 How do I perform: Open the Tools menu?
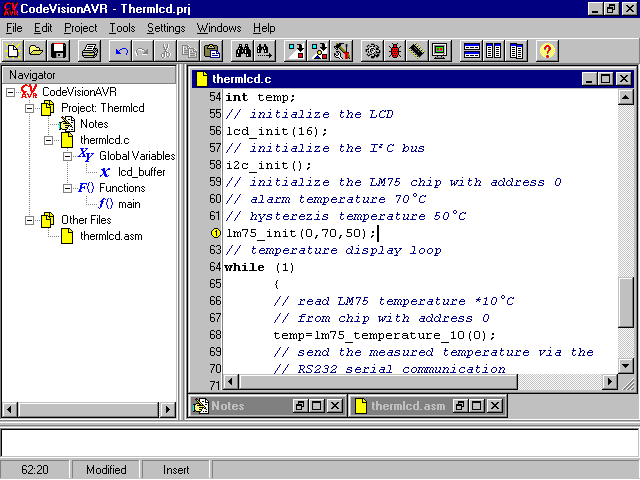click(x=122, y=28)
